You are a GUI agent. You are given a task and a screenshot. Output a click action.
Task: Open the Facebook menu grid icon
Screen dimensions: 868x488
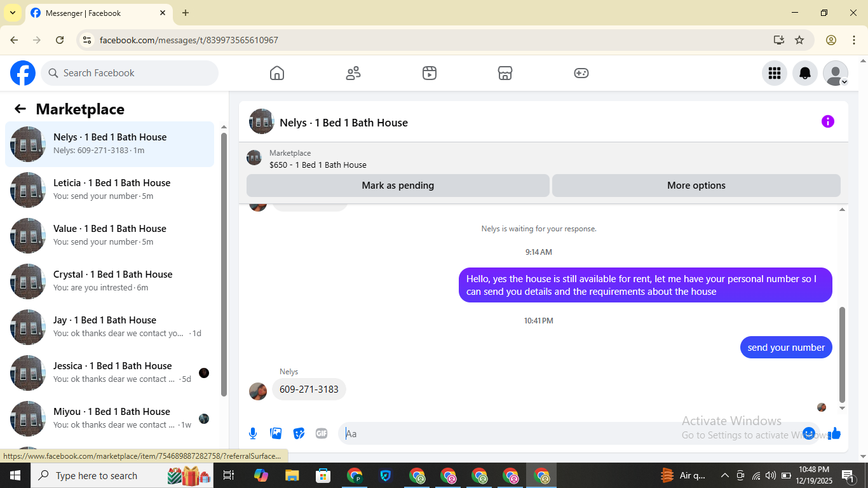click(775, 73)
